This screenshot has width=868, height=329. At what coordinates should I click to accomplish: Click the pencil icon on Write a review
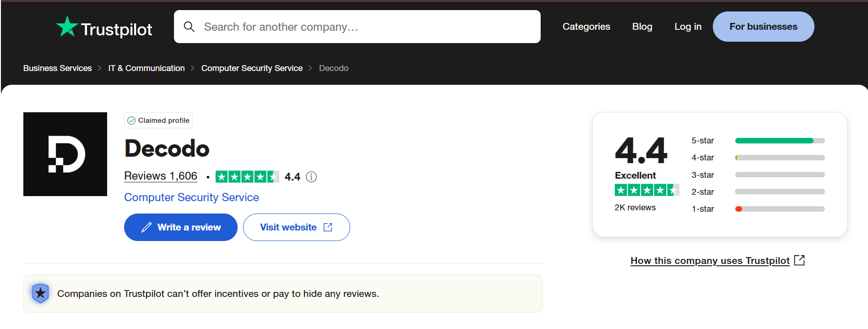(x=146, y=227)
